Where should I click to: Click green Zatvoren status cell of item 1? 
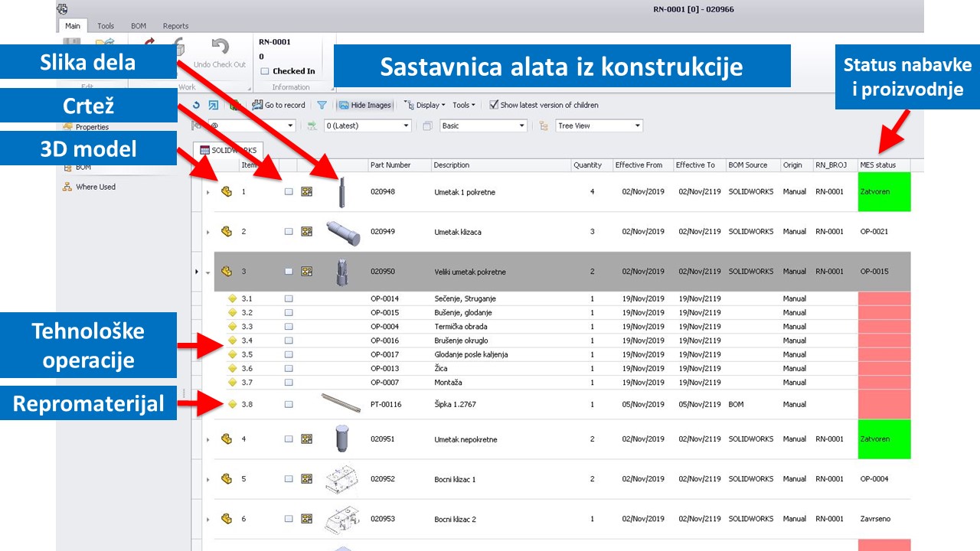[x=884, y=192]
